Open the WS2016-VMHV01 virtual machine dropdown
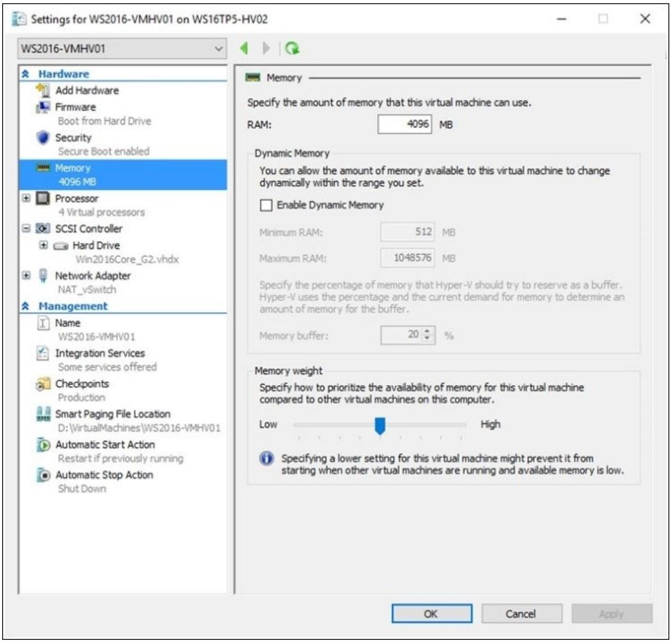 [x=122, y=48]
